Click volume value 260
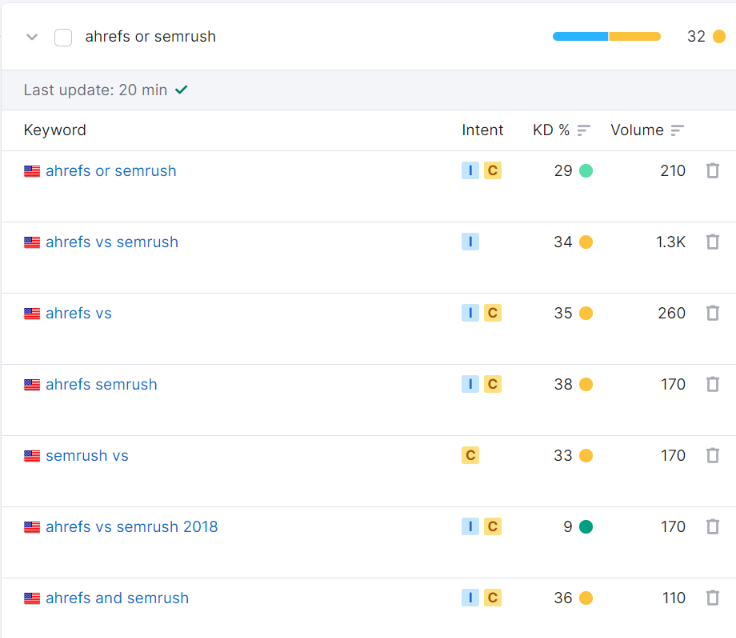 click(672, 313)
